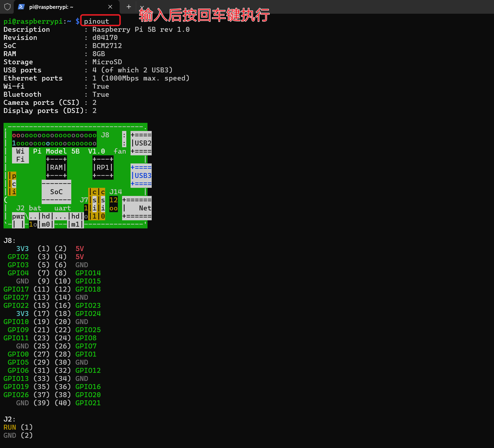Click the GPIO7 pin label
Image resolution: width=494 pixels, height=448 pixels.
tap(86, 346)
